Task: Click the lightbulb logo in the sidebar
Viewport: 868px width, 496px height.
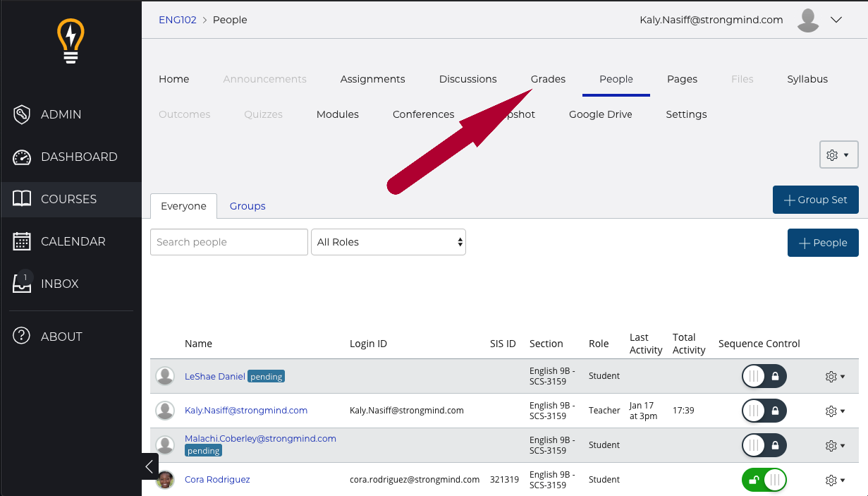Action: 71,41
